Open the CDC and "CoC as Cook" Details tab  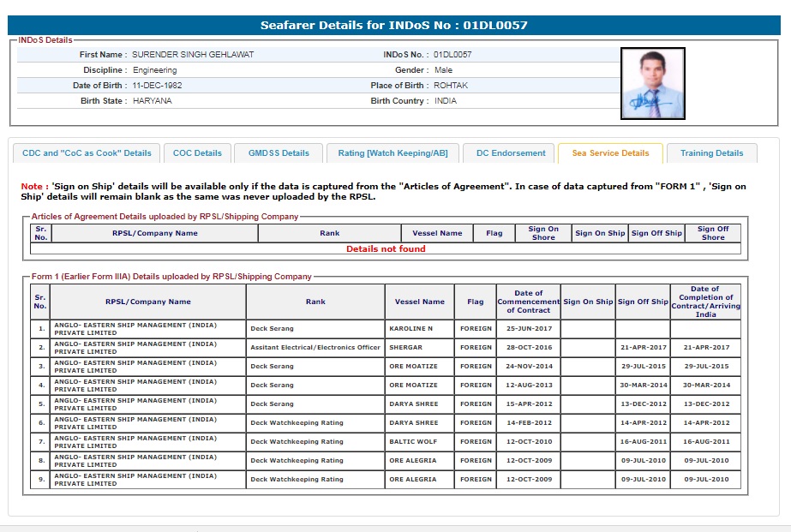point(87,153)
